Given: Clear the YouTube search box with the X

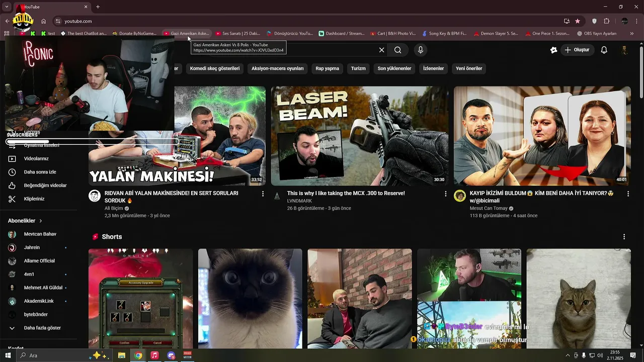Looking at the screenshot, I should [x=381, y=50].
